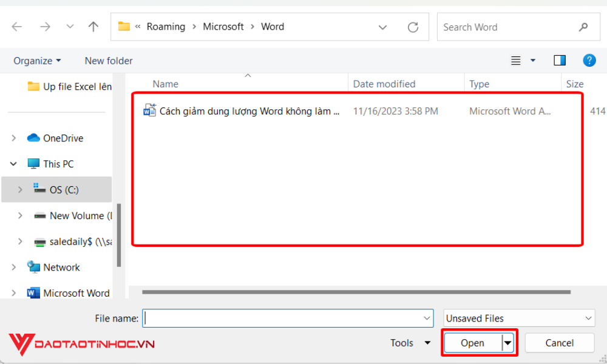Expand the New Volume drive entry

pyautogui.click(x=20, y=215)
